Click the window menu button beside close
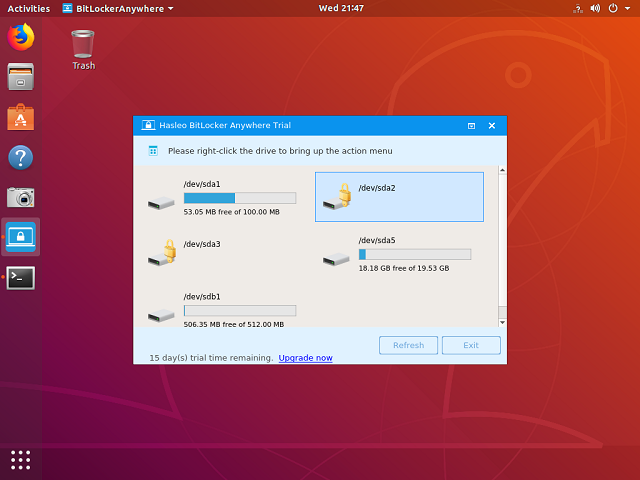This screenshot has height=480, width=640. [471, 126]
